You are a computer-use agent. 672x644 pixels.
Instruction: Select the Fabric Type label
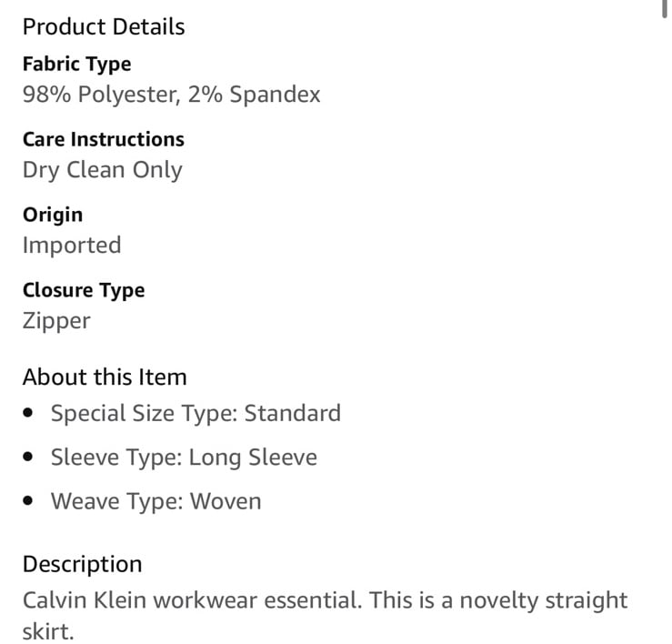(77, 65)
